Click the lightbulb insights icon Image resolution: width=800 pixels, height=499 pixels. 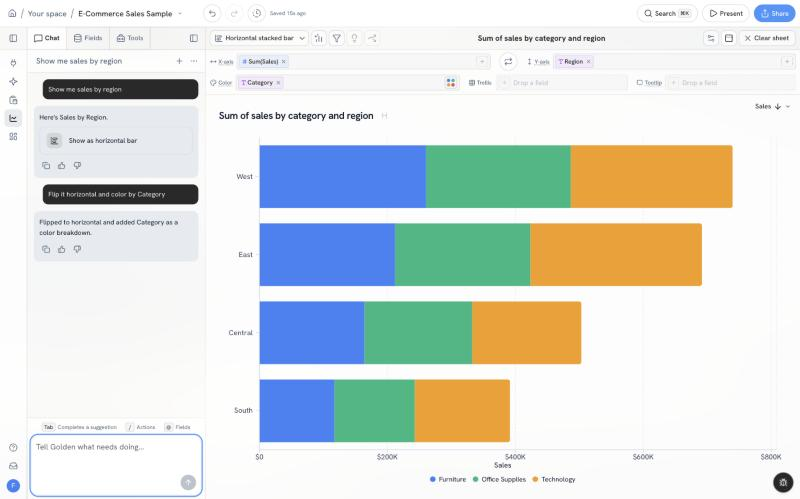355,38
